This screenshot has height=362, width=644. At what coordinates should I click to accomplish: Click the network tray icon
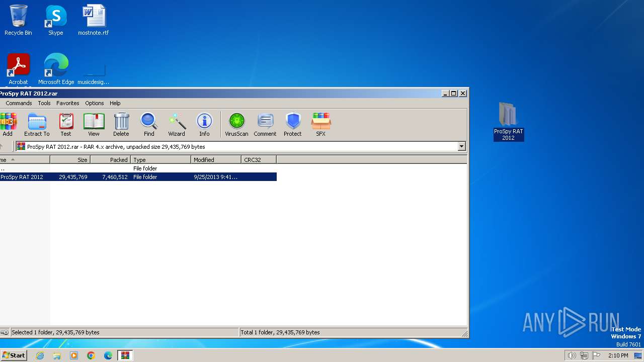(584, 355)
